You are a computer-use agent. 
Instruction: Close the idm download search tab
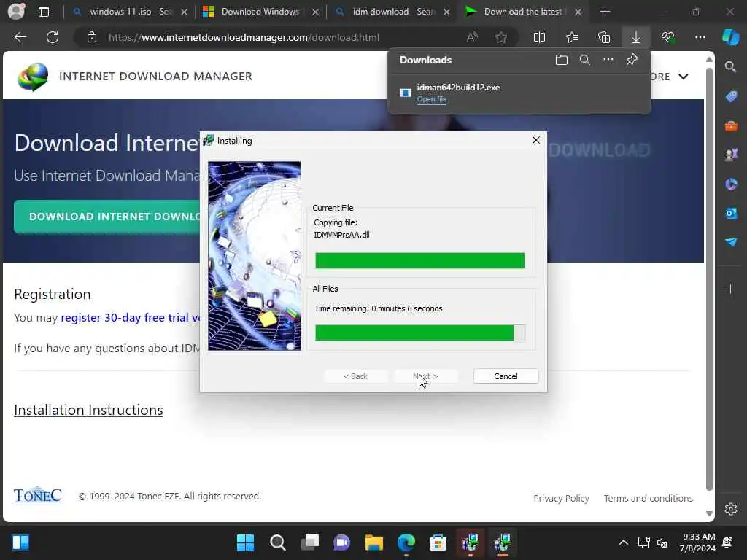[x=446, y=12]
